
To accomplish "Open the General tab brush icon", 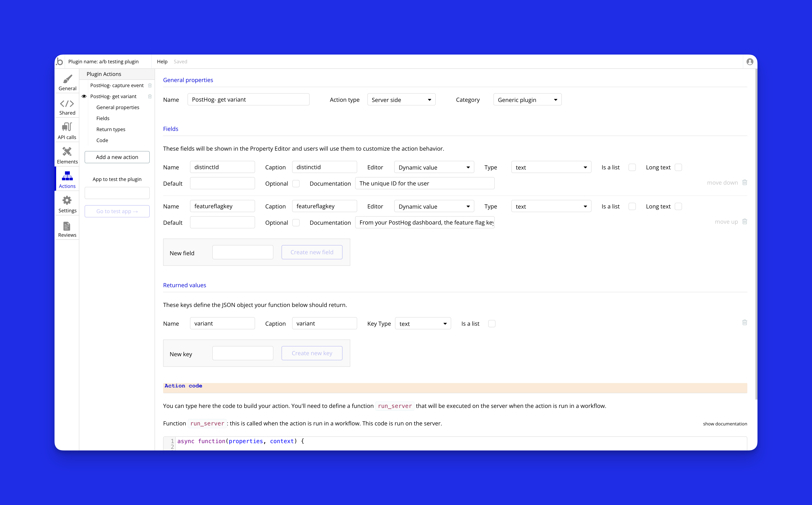I will (67, 79).
